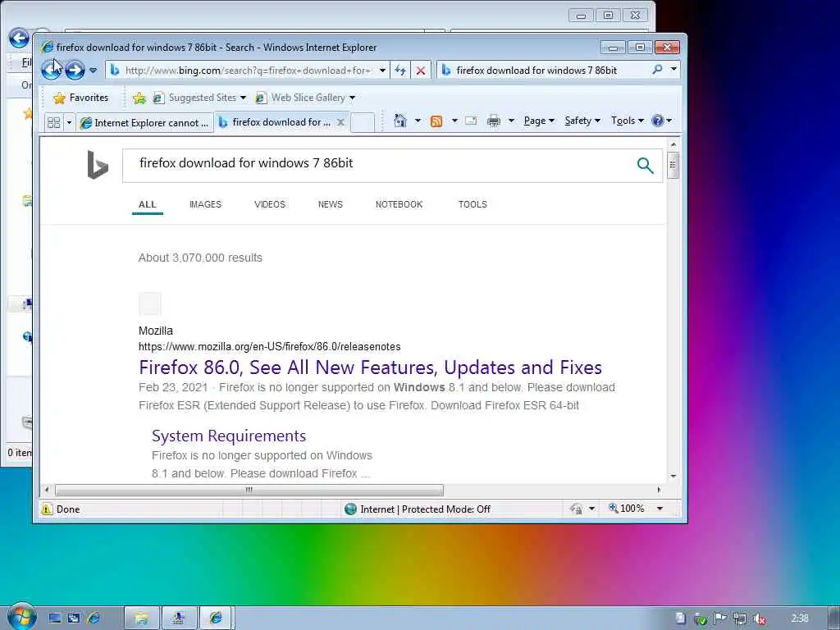Select the ALL results tab
Image resolution: width=840 pixels, height=630 pixels.
click(148, 204)
